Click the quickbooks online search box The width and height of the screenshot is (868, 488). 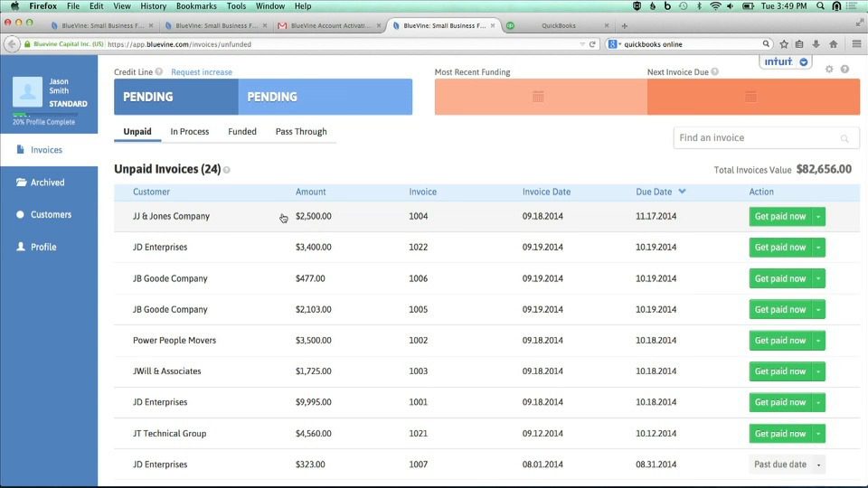point(689,44)
